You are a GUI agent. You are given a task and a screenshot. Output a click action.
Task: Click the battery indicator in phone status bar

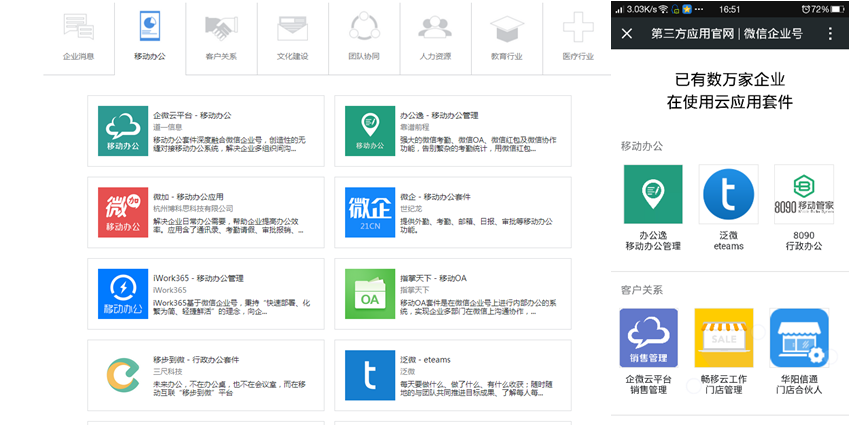838,10
